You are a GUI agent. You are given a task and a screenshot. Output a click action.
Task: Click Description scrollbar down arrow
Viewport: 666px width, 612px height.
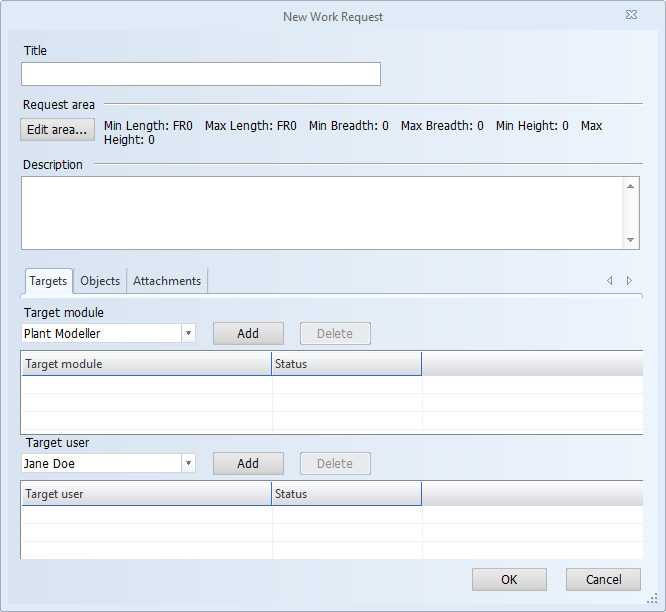[x=630, y=240]
